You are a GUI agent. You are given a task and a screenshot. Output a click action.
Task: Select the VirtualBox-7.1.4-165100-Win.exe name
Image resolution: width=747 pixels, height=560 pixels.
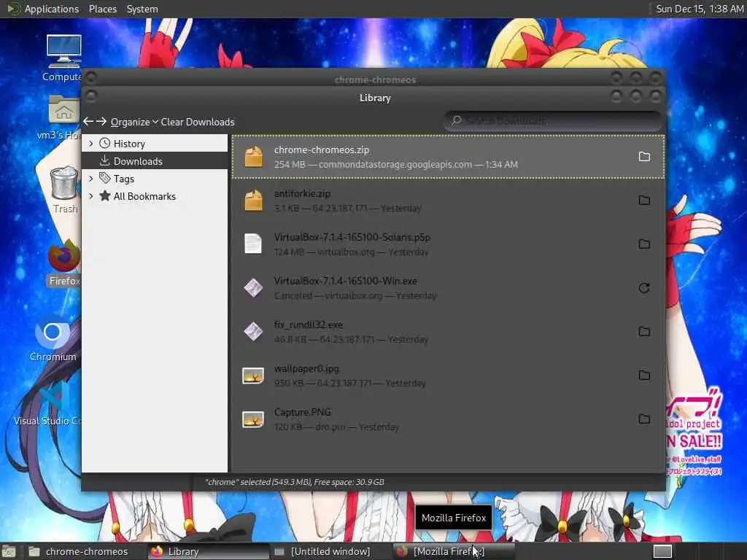[x=345, y=281]
